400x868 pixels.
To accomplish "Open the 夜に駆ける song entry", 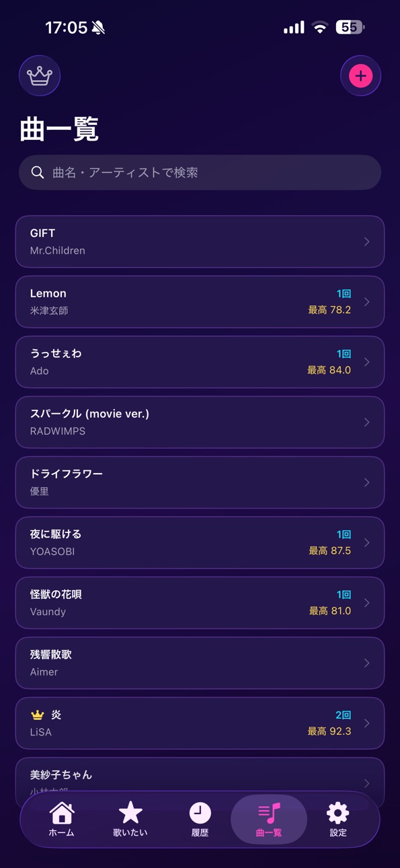I will [200, 542].
